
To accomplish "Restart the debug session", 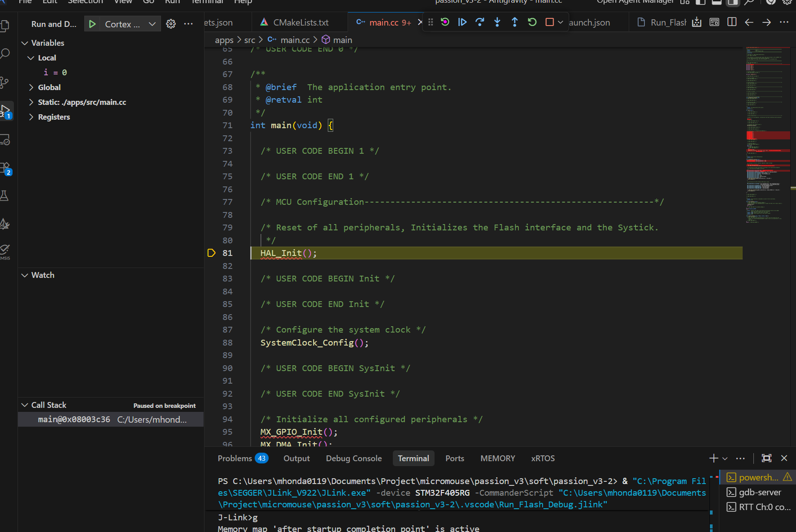I will (x=532, y=22).
